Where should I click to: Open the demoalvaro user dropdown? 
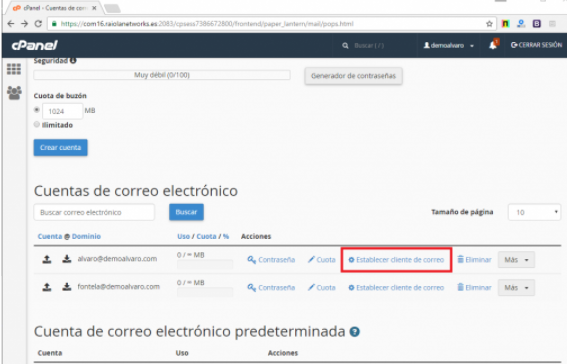coord(448,46)
